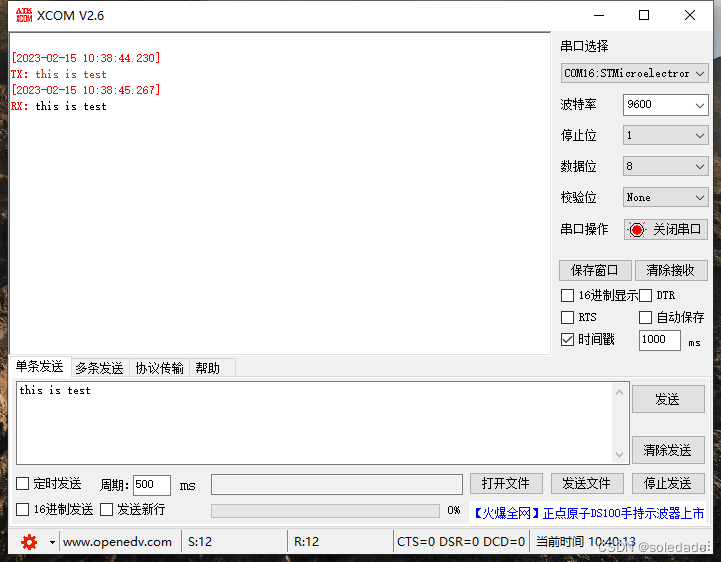
Task: Click 发送文件 send file button
Action: click(587, 483)
